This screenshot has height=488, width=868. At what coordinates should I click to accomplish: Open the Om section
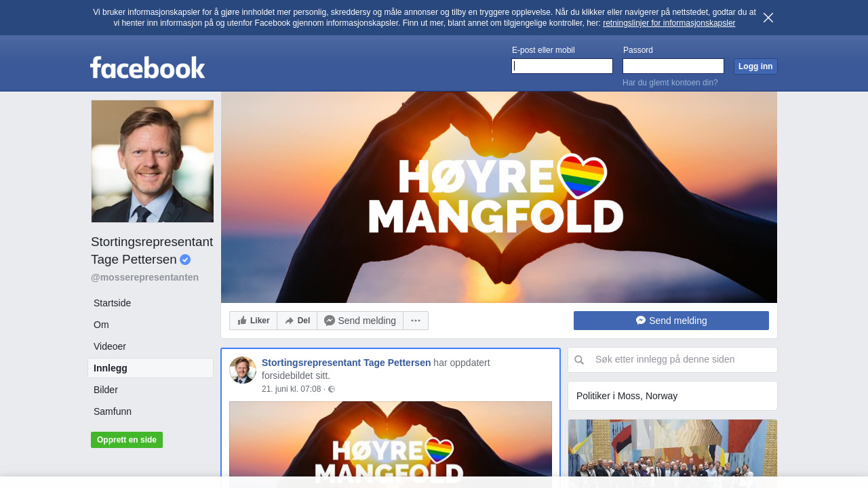(x=101, y=325)
